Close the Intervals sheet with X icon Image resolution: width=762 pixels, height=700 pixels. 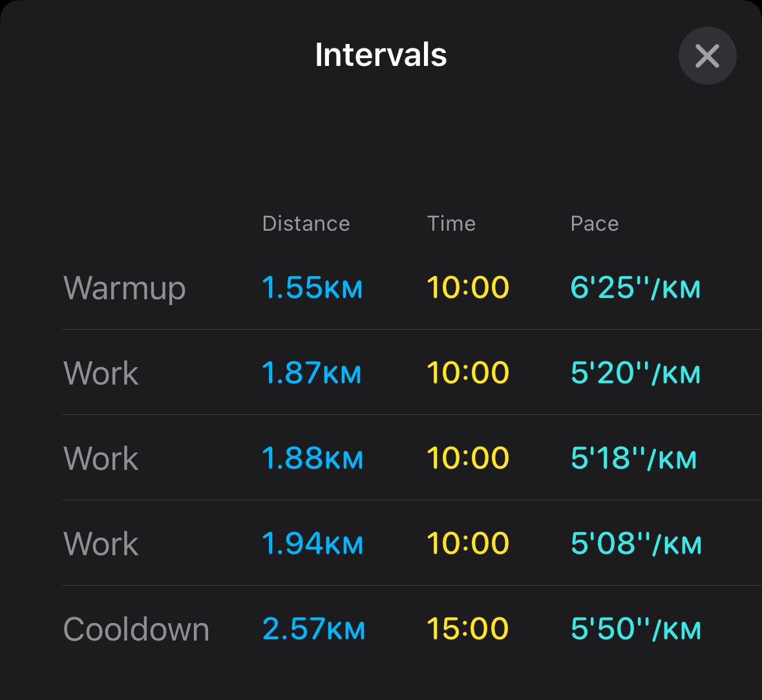tap(707, 56)
